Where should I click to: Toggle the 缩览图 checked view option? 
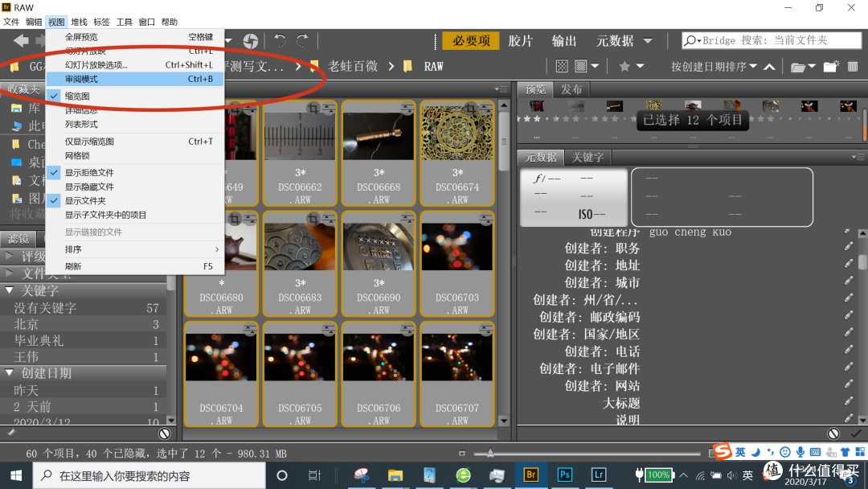pos(135,96)
